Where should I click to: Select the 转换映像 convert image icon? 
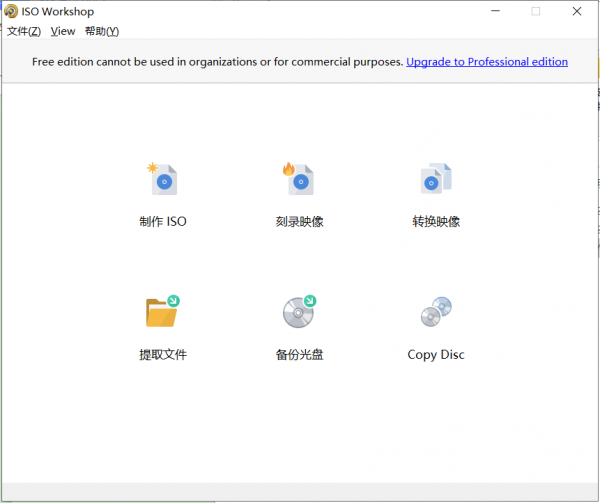pos(436,179)
